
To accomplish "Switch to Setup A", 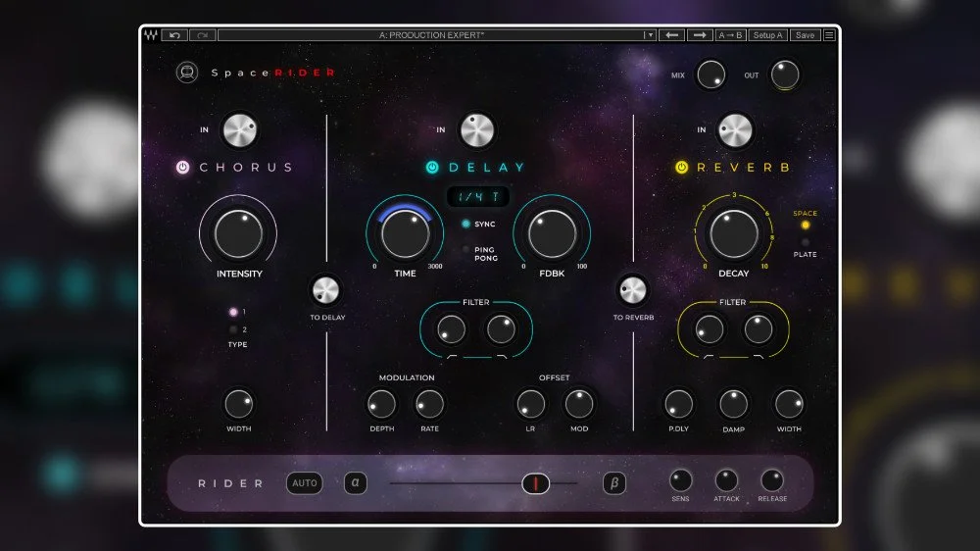I will [x=767, y=35].
